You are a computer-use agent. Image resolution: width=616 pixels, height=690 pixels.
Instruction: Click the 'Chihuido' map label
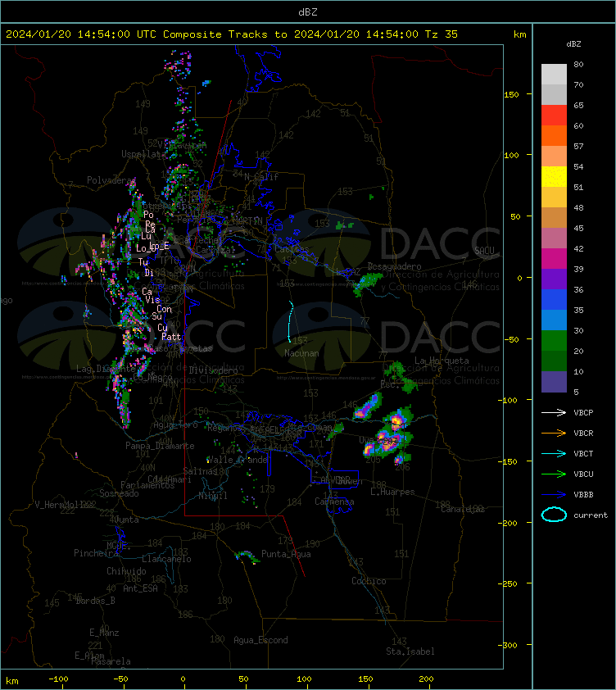pos(126,571)
